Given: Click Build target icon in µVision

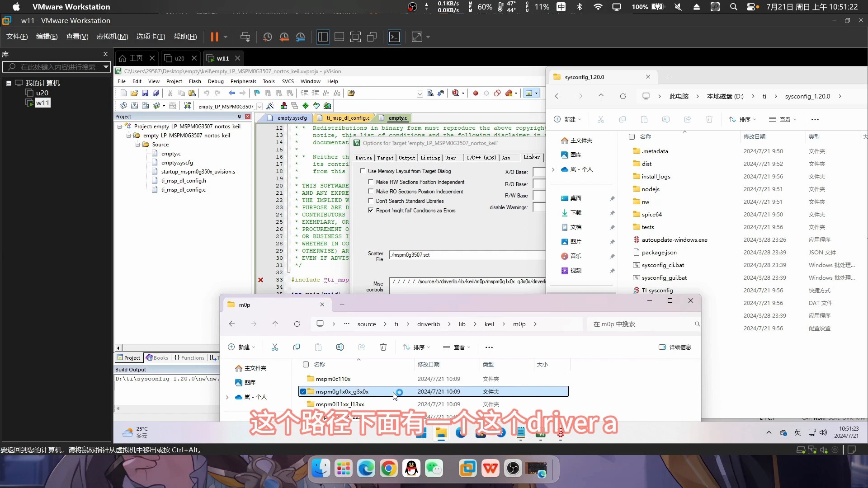Looking at the screenshot, I should 134,106.
